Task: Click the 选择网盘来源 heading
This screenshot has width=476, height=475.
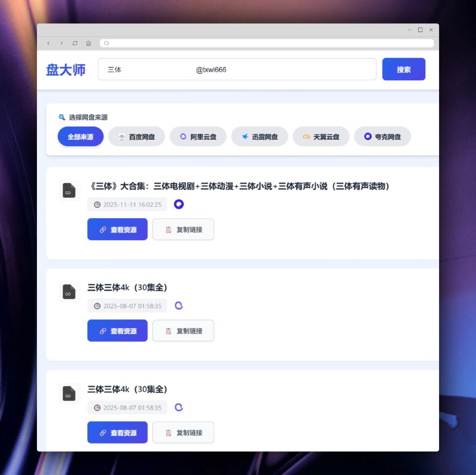Action: 88,117
